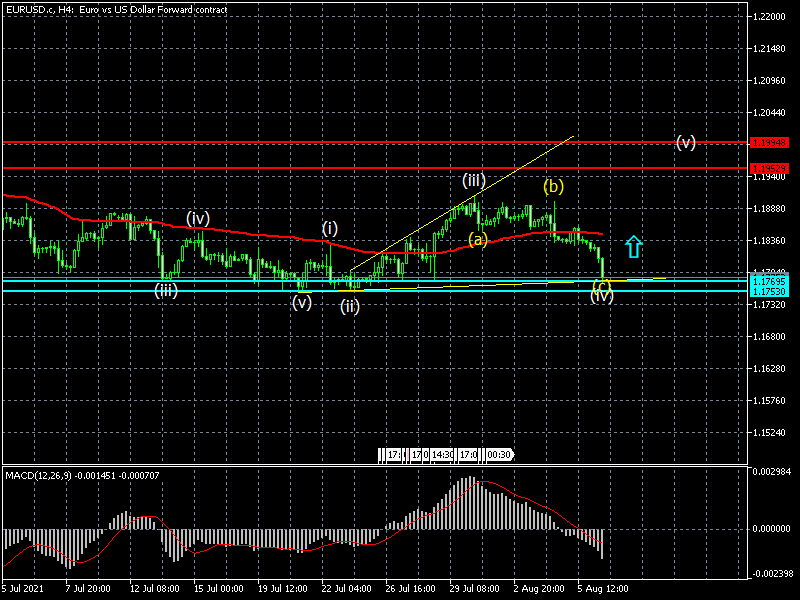Click the white (v) label near the 1.19948 line

[685, 142]
